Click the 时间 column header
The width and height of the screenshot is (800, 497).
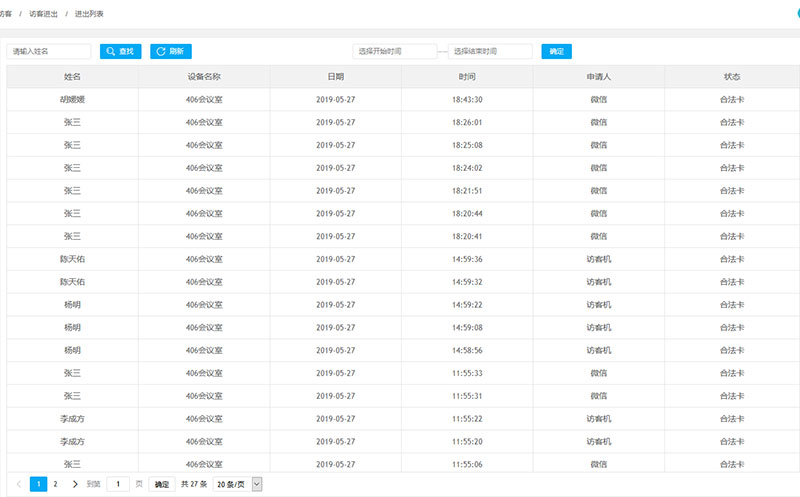pos(467,76)
